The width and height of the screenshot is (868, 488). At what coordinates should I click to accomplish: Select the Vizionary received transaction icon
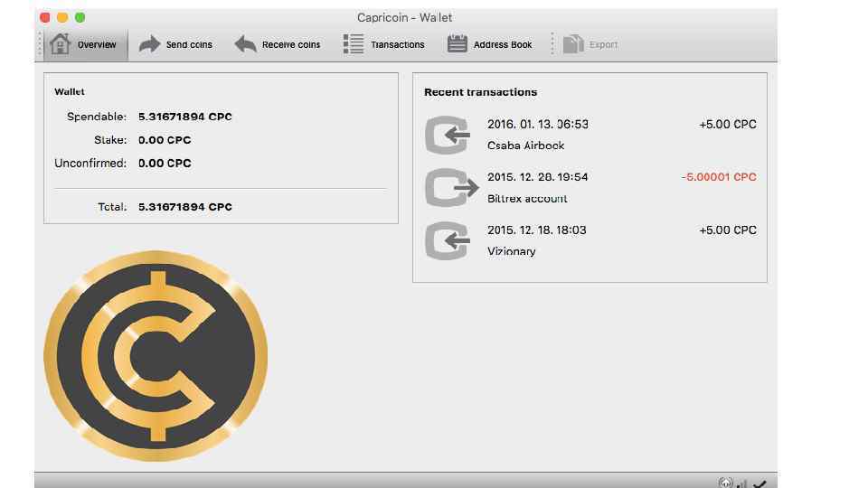click(448, 240)
